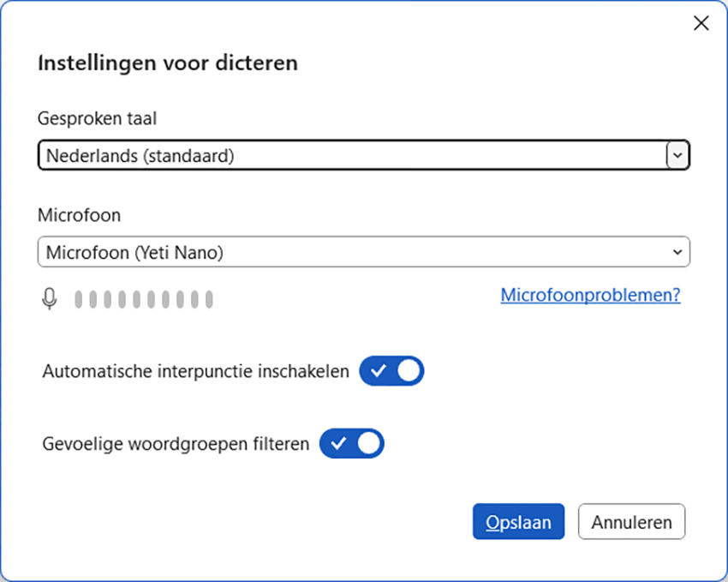728x582 pixels.
Task: Click the Instellingen voor dicteren heading
Action: tap(167, 63)
